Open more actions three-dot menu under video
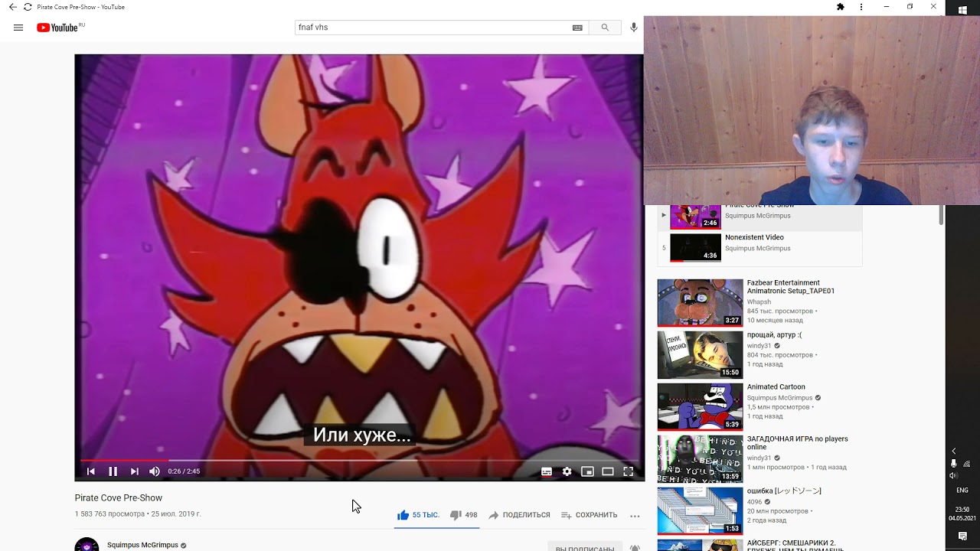This screenshot has width=980, height=551. pos(635,516)
